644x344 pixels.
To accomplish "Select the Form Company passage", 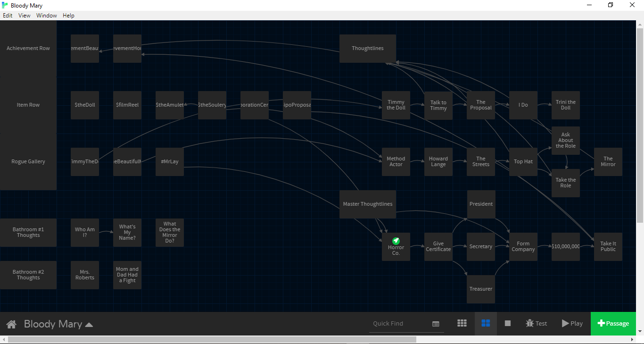I will (523, 246).
